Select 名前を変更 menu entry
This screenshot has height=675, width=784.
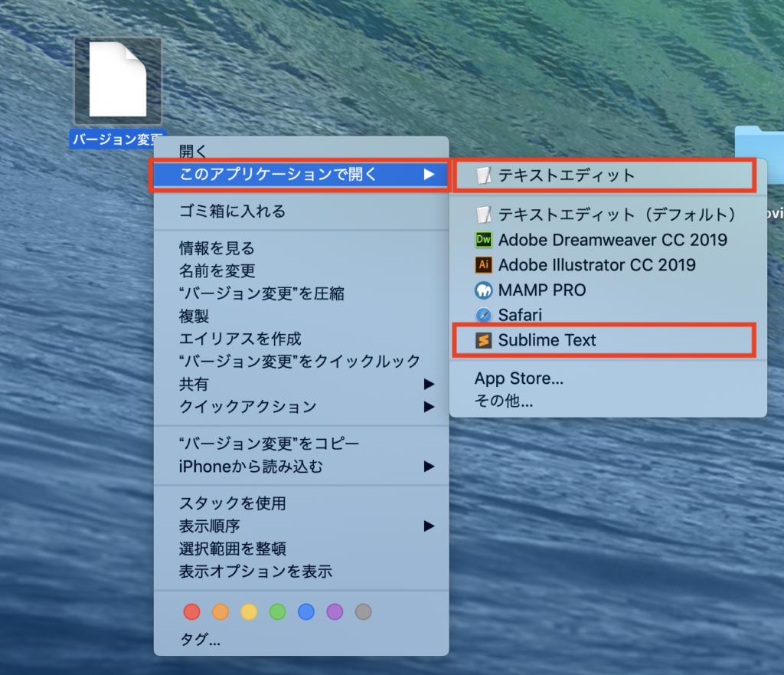pyautogui.click(x=302, y=270)
